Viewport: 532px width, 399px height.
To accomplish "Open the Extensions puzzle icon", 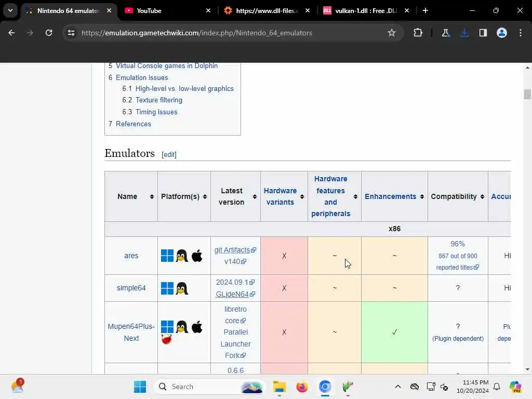I will pyautogui.click(x=418, y=33).
